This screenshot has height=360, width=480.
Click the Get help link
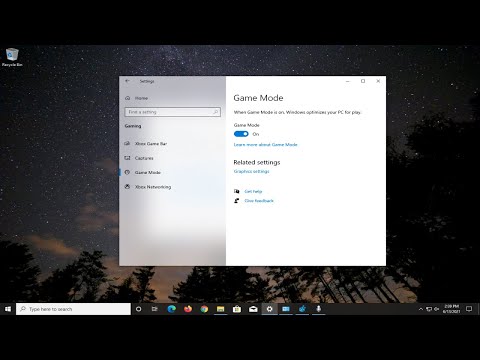pos(253,191)
